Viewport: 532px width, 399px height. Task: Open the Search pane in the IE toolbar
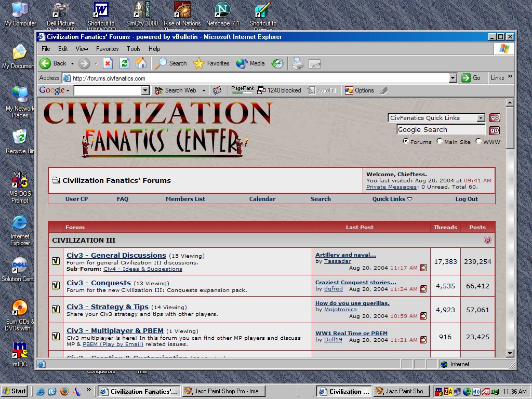click(x=170, y=63)
